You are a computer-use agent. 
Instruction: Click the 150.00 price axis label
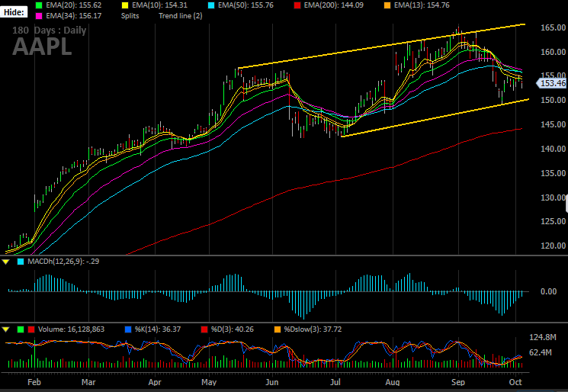tap(554, 101)
